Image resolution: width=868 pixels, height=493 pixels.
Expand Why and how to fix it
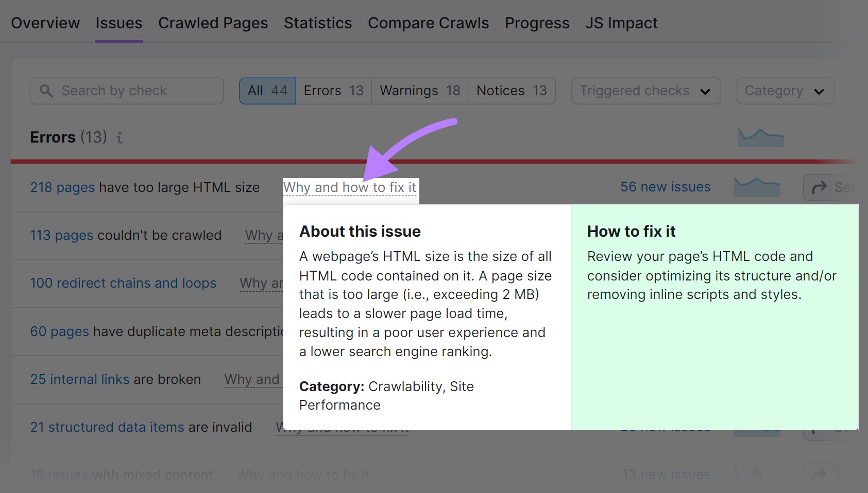click(x=350, y=187)
